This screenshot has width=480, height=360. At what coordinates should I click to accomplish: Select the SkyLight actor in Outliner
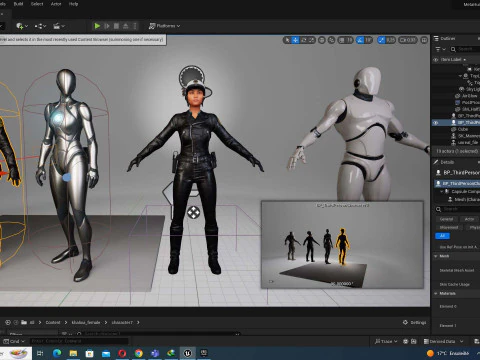[469, 89]
